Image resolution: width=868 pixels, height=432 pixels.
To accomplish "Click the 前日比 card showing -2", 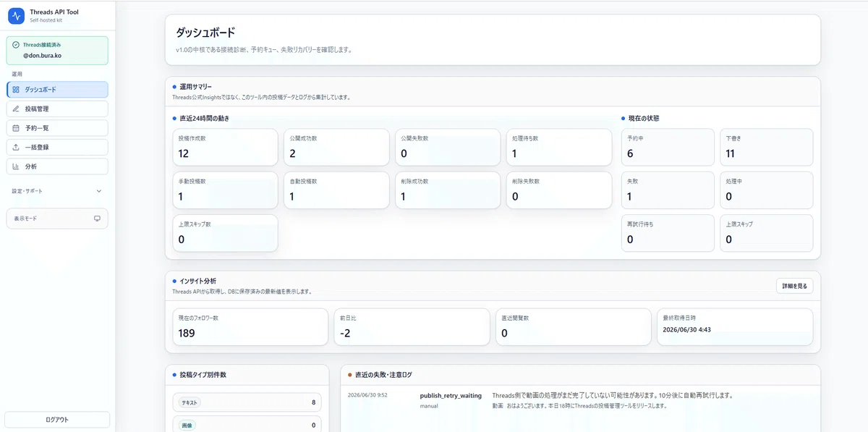I will point(412,327).
